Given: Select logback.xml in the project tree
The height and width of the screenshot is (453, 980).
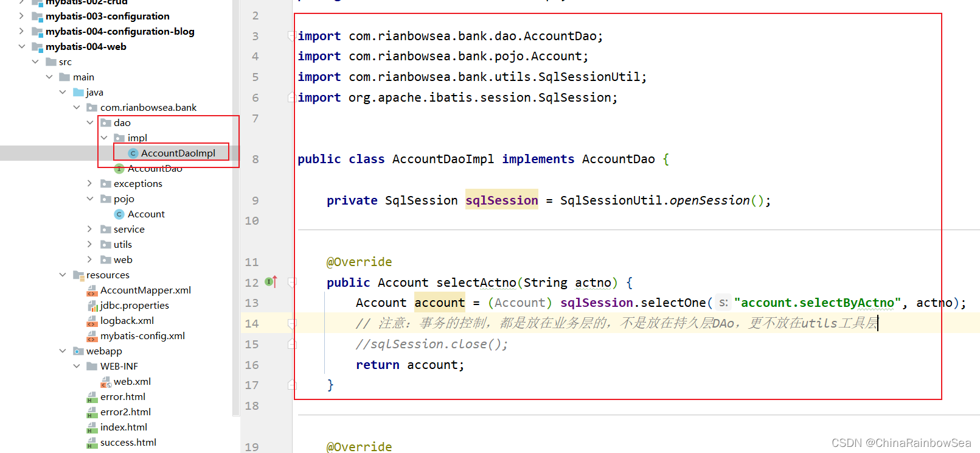Looking at the screenshot, I should coord(127,321).
